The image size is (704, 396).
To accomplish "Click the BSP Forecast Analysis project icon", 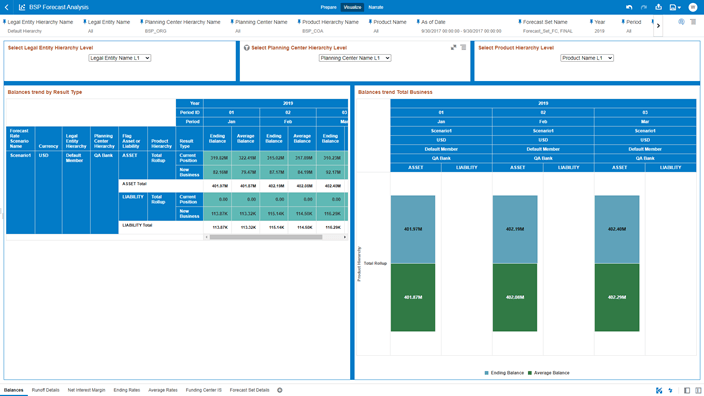I will pos(22,7).
